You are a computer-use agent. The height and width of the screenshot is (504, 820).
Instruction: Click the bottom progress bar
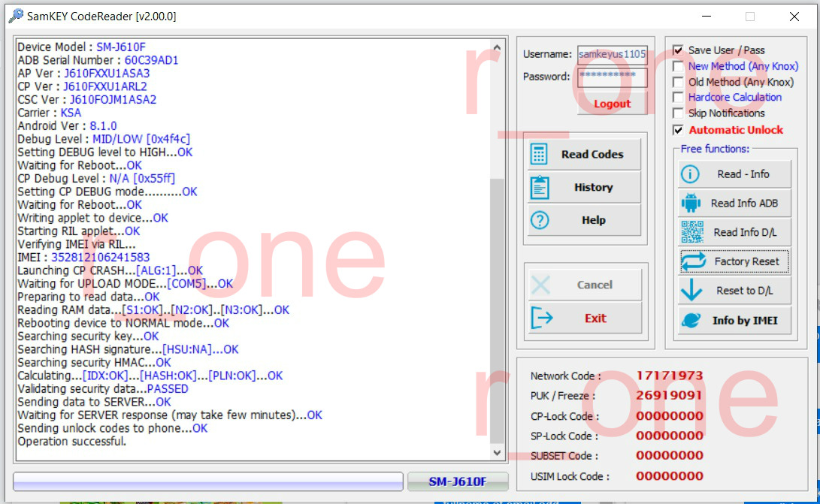pyautogui.click(x=208, y=481)
